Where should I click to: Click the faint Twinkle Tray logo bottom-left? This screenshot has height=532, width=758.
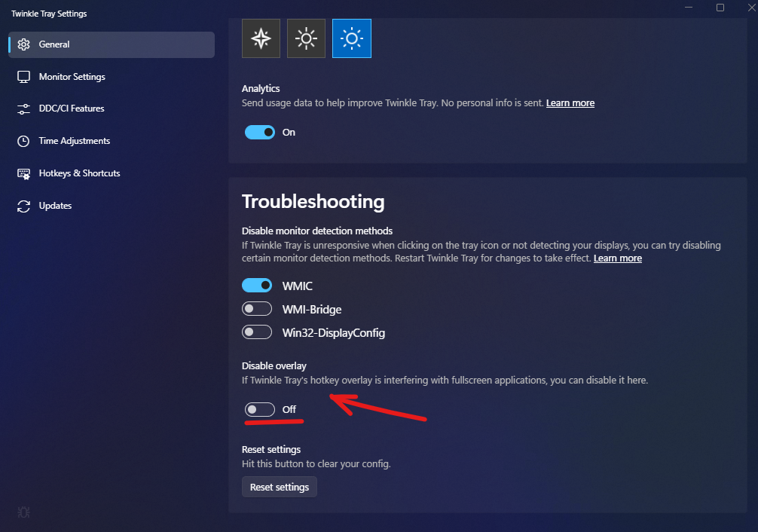click(23, 512)
